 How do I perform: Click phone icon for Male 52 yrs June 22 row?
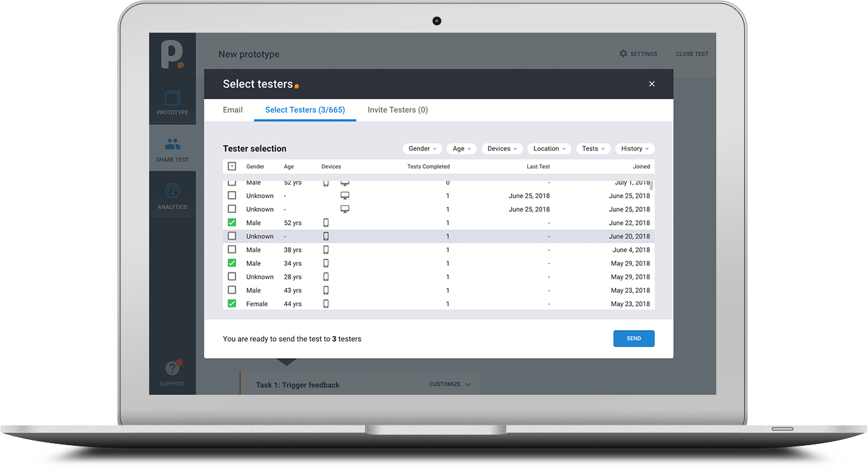(326, 223)
